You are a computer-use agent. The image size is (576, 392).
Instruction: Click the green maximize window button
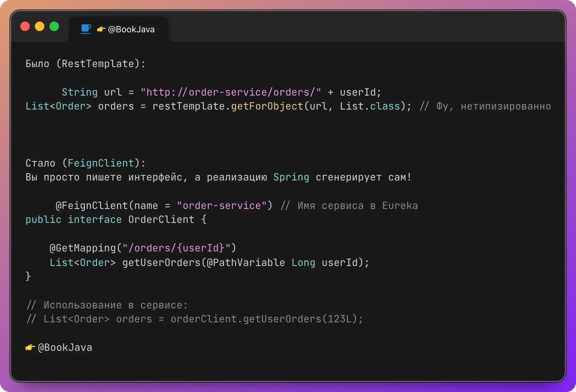tap(54, 26)
